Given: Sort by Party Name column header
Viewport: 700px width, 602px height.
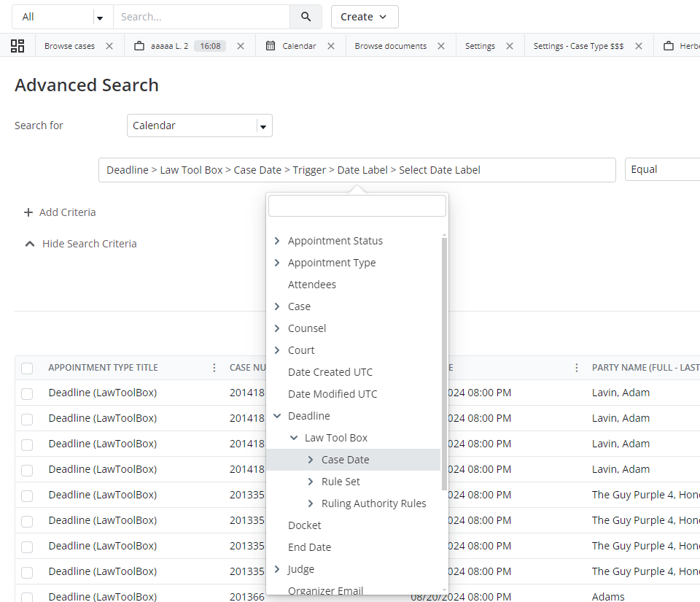Looking at the screenshot, I should [x=645, y=368].
